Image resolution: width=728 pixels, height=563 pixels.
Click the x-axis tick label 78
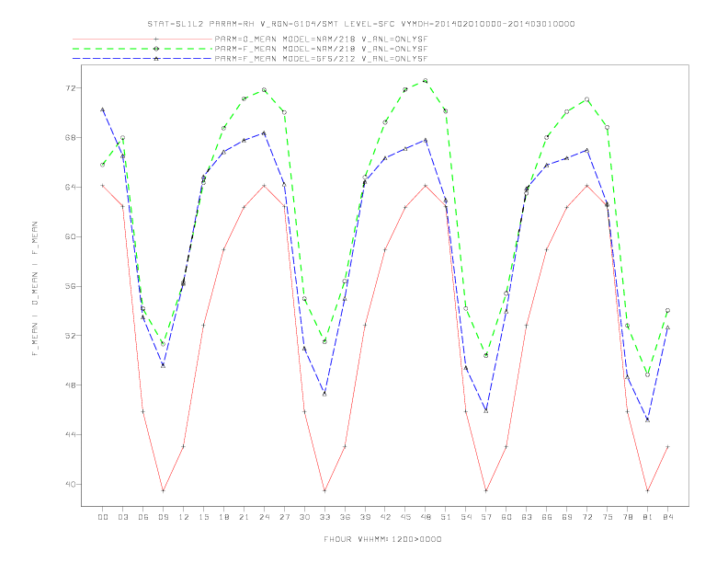coord(627,517)
